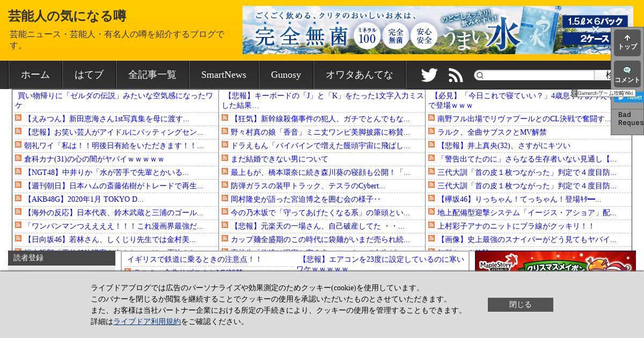Open 【悲報】元楽天の一場さん link
This screenshot has width=644, height=338.
(318, 226)
